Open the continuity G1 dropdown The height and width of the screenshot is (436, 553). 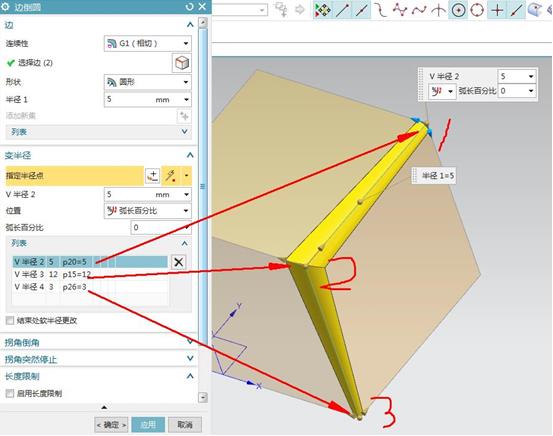point(147,43)
